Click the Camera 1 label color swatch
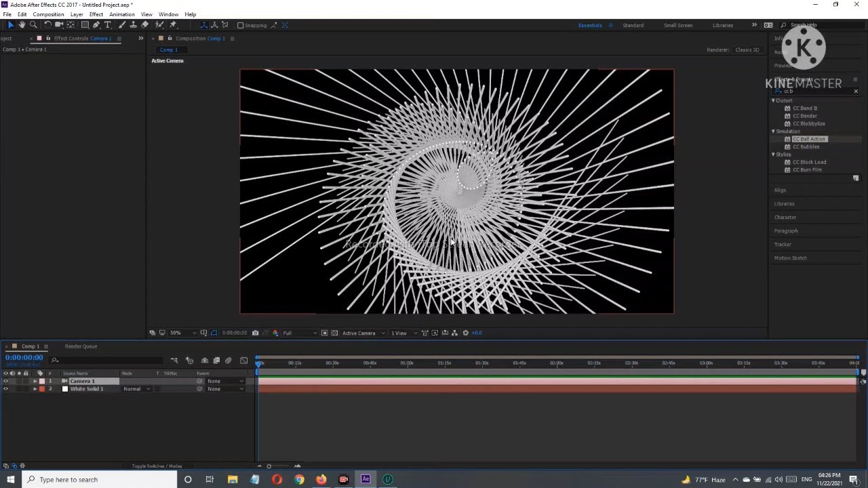868x488 pixels. (x=42, y=381)
